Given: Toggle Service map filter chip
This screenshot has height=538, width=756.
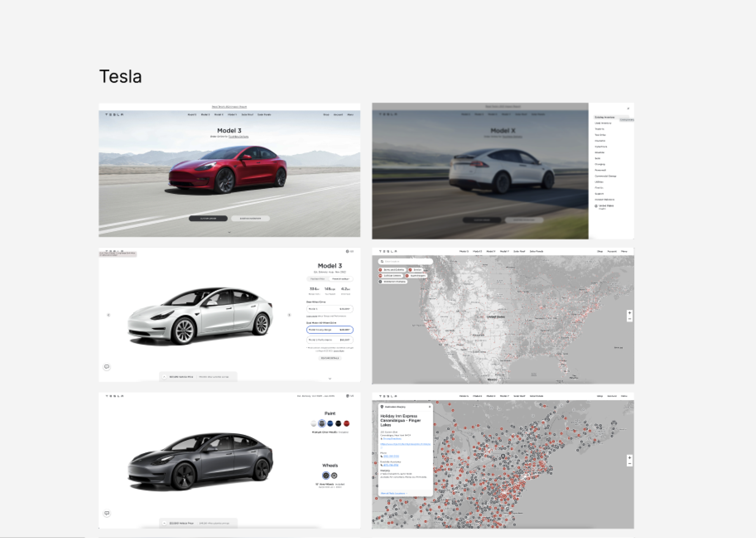Looking at the screenshot, I should 416,270.
